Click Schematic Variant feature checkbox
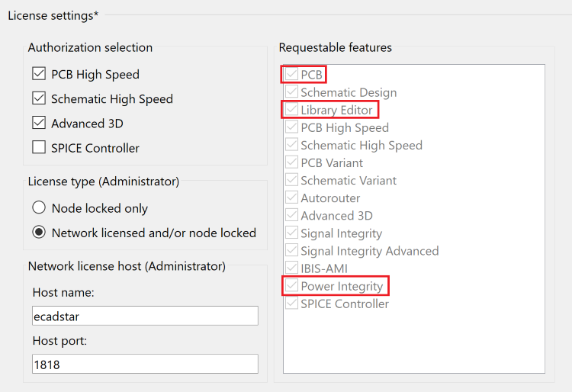572x392 pixels. click(292, 180)
